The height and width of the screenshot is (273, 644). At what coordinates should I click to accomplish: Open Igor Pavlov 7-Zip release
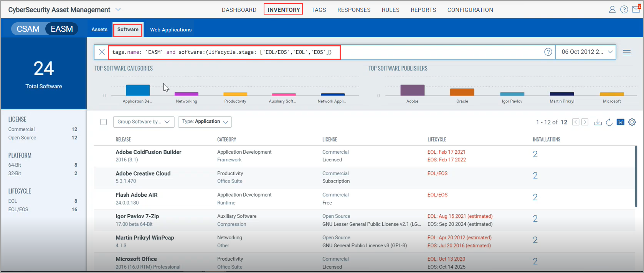137,216
